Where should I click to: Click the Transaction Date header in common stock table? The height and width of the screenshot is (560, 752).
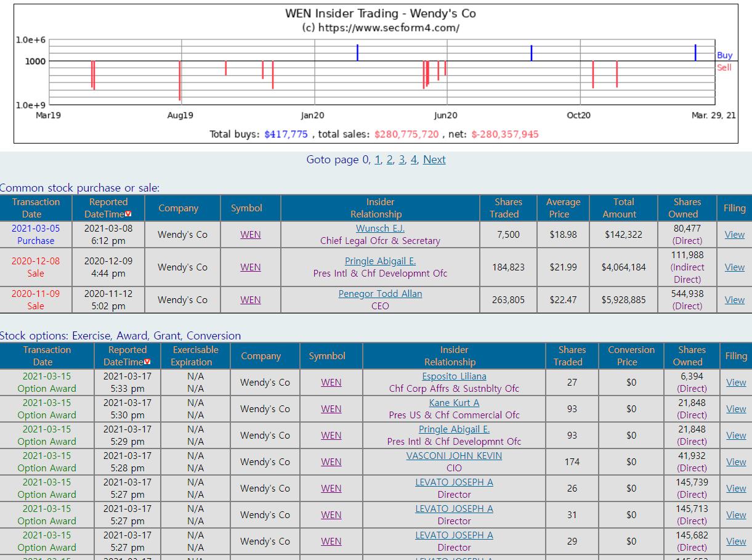[x=36, y=208]
